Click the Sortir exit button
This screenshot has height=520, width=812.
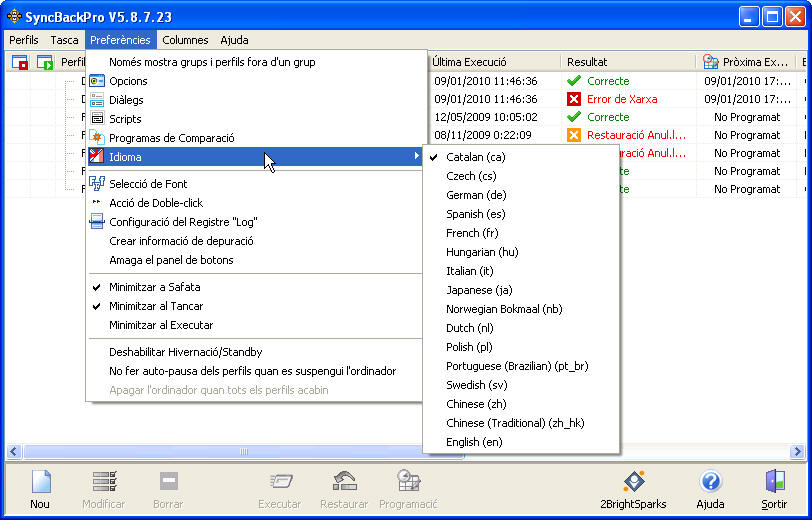pos(775,489)
